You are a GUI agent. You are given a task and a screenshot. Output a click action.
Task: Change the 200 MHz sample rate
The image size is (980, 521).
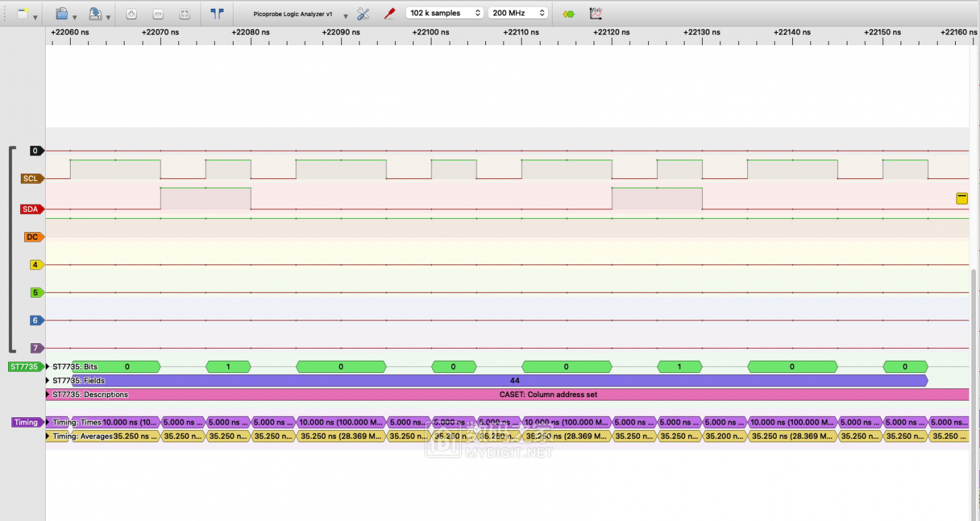point(518,13)
